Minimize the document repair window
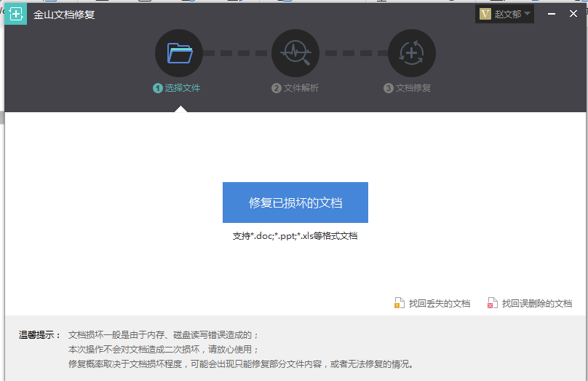588x381 pixels. click(552, 14)
